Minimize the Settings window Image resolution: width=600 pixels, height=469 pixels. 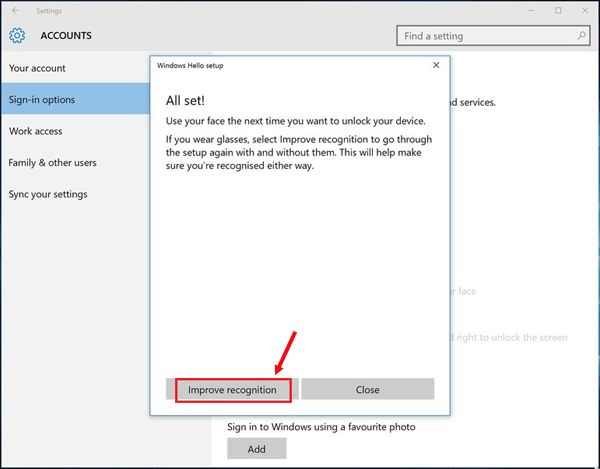[x=532, y=11]
